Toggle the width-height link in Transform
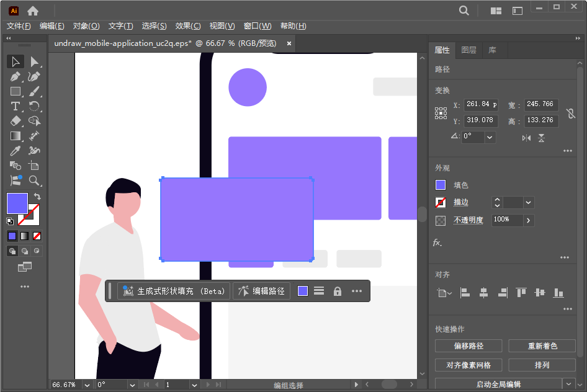This screenshot has height=392, width=587. pyautogui.click(x=570, y=114)
